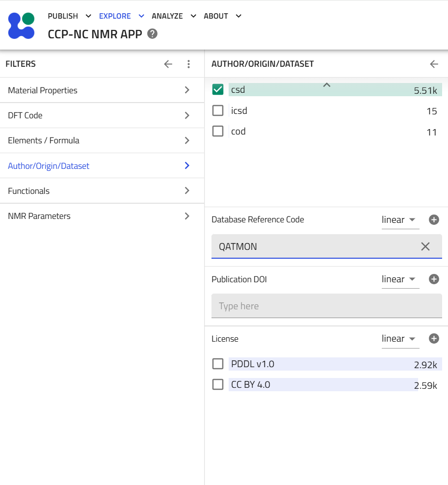Uncheck the csd dataset checkbox
This screenshot has height=485, width=448.
point(218,89)
